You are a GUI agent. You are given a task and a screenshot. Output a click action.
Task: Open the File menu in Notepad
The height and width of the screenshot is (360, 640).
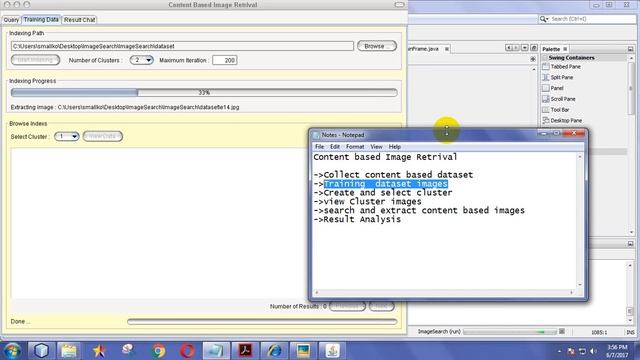(x=319, y=147)
